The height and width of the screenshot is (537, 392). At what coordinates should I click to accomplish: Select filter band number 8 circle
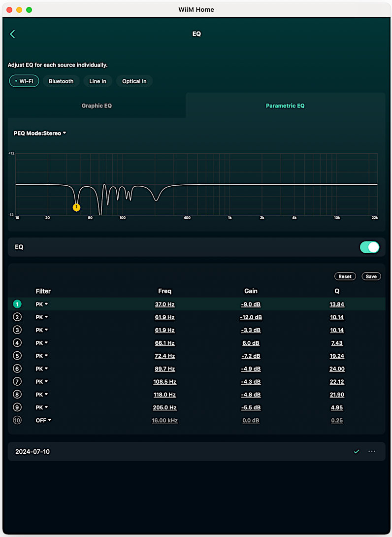17,395
